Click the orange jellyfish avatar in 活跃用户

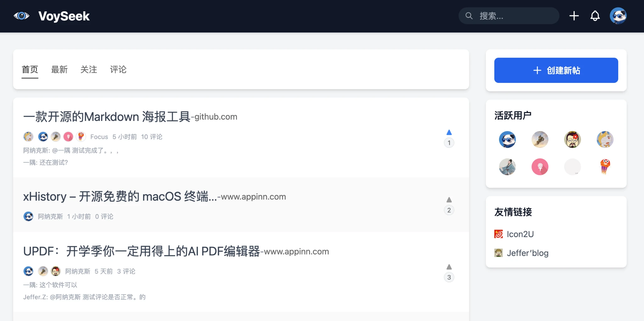[605, 167]
